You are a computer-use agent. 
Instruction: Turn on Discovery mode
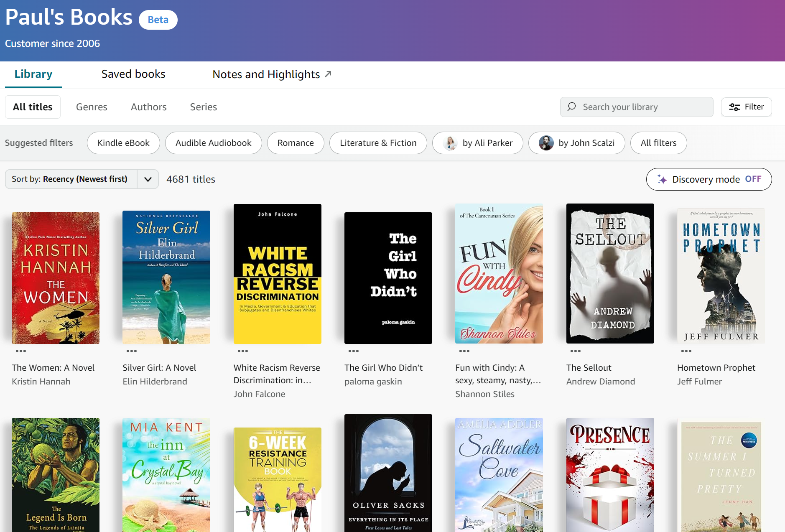pyautogui.click(x=709, y=179)
